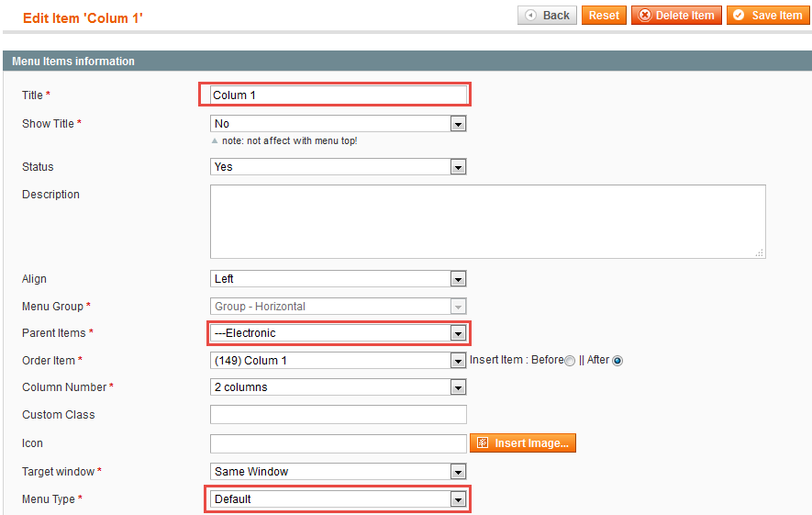Open the Status dropdown showing Yes
812x515 pixels.
point(339,167)
